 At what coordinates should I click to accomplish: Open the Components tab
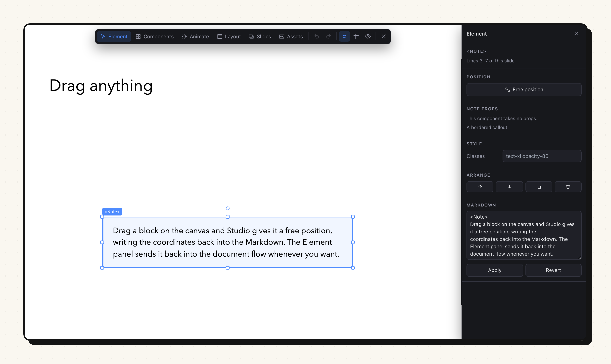pyautogui.click(x=155, y=37)
